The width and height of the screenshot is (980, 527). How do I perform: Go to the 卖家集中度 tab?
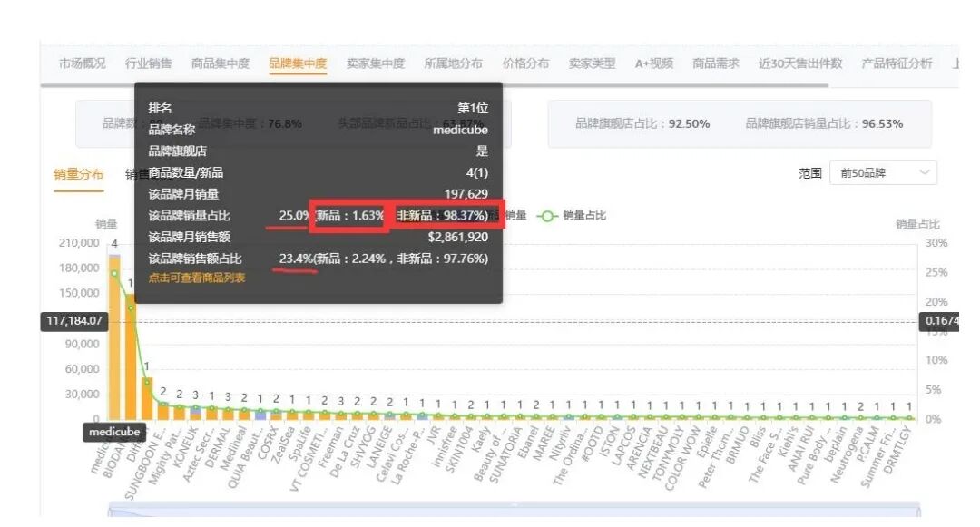(x=375, y=63)
